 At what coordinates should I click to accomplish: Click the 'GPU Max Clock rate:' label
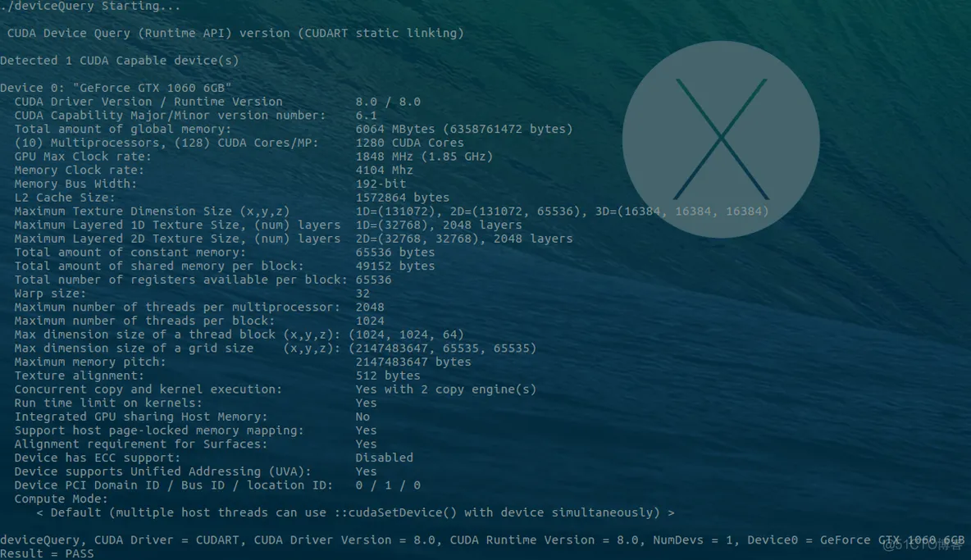pyautogui.click(x=83, y=156)
